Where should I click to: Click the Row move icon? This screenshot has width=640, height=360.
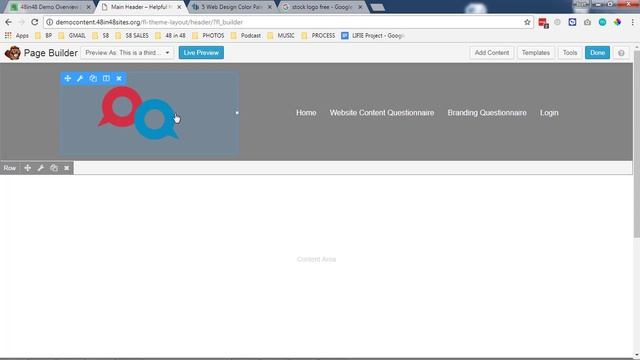point(27,168)
